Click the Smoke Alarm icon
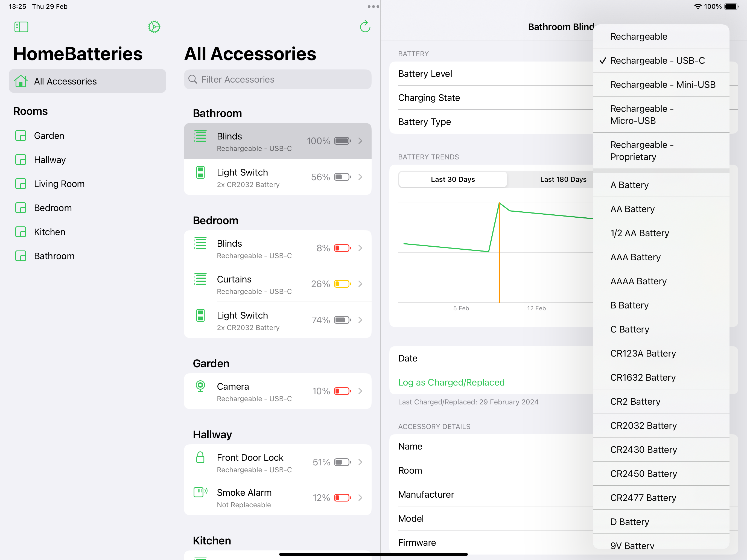The width and height of the screenshot is (747, 560). [x=200, y=492]
